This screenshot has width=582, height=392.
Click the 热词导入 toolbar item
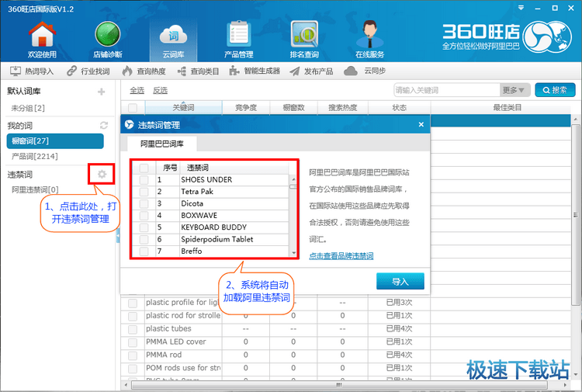point(32,71)
